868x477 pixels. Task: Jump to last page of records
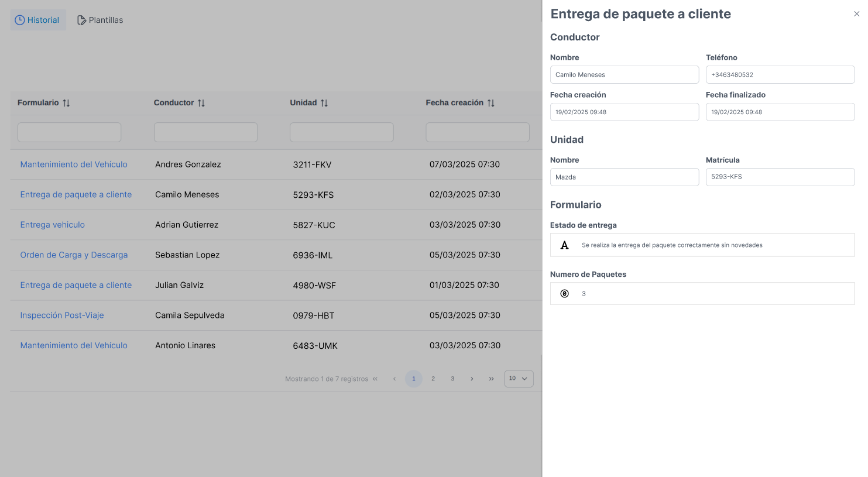click(x=491, y=379)
